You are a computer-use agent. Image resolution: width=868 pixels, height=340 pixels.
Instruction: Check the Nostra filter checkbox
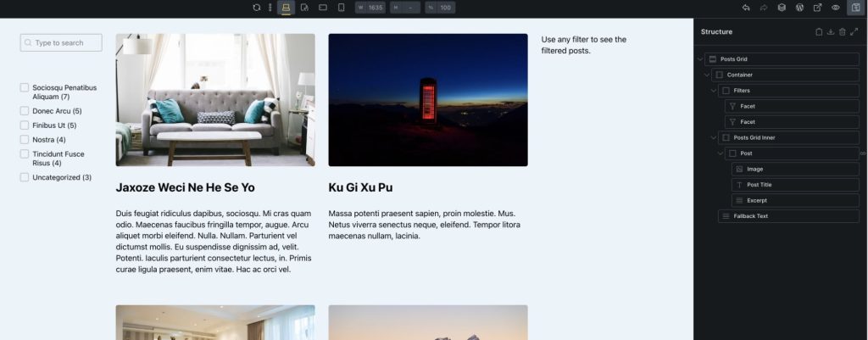click(25, 140)
